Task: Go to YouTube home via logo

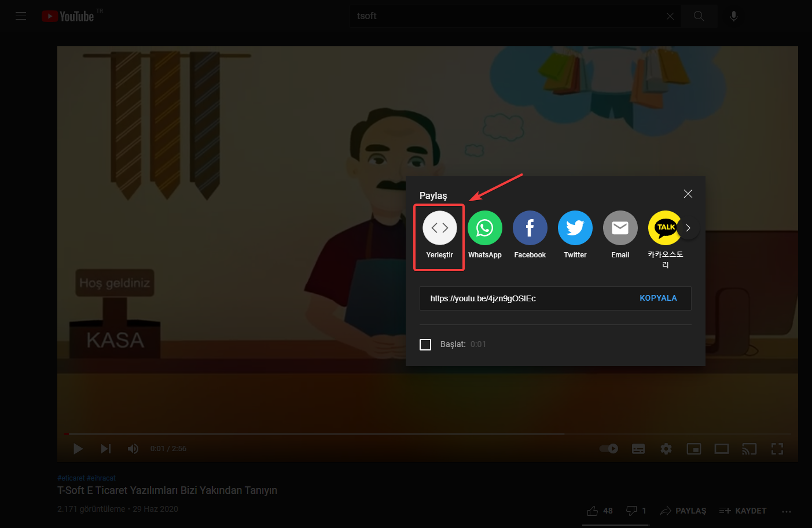Action: (68, 16)
